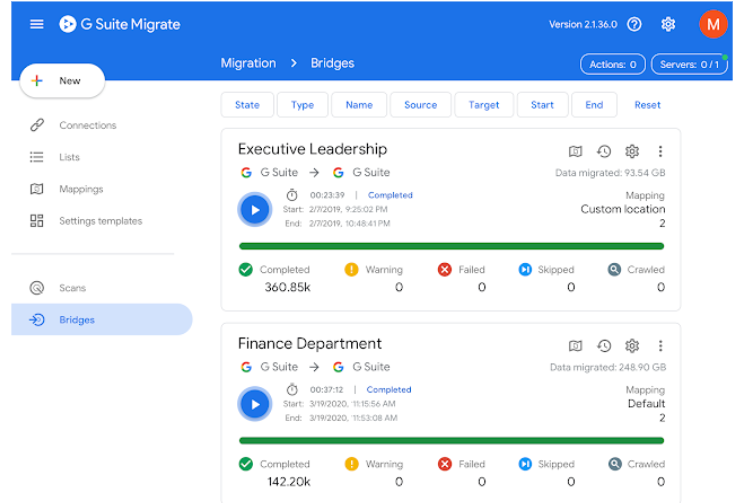Screen dimensions: 737x503
Task: Open settings gear for Finance Department
Action: coord(632,346)
